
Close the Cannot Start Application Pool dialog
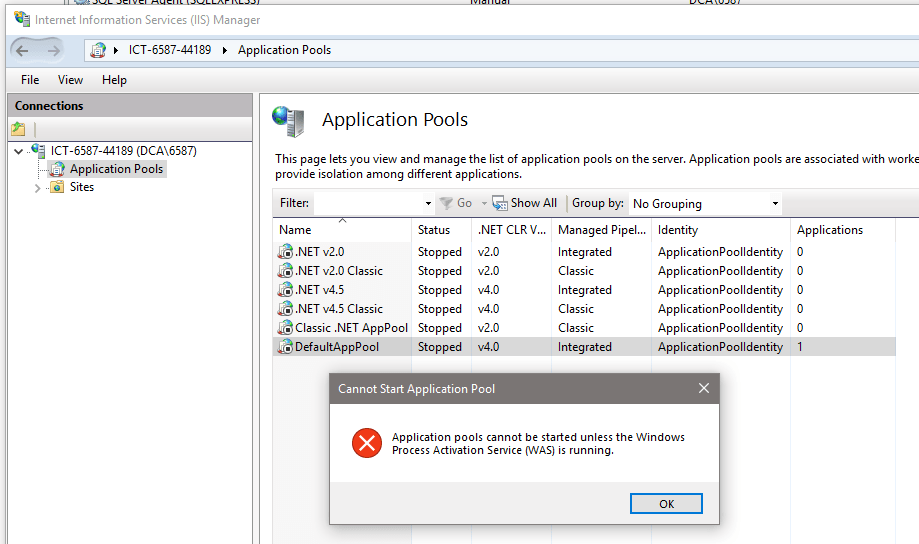[704, 388]
